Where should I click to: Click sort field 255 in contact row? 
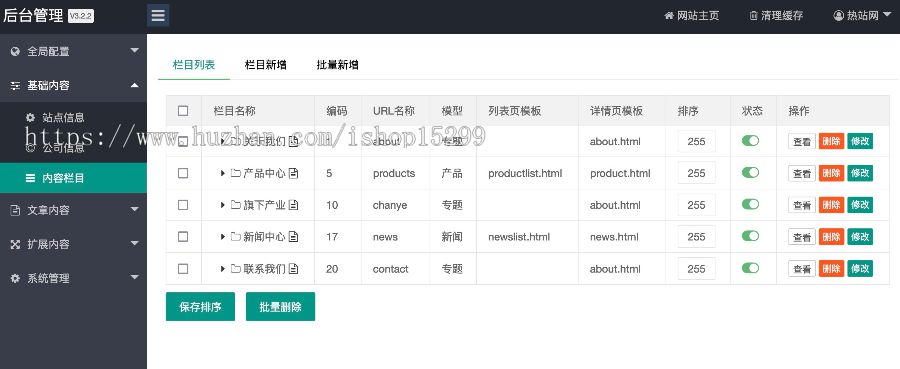[697, 269]
